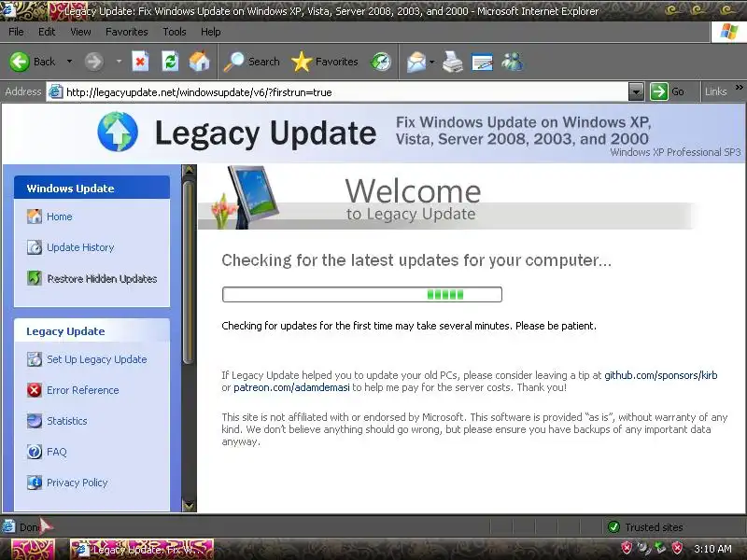
Task: Click the leftmost red shield tray icon
Action: tap(627, 548)
